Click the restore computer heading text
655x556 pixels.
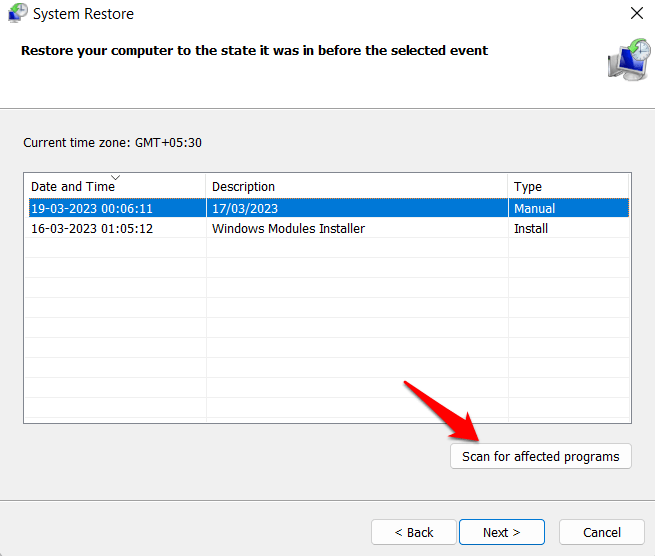(x=254, y=50)
